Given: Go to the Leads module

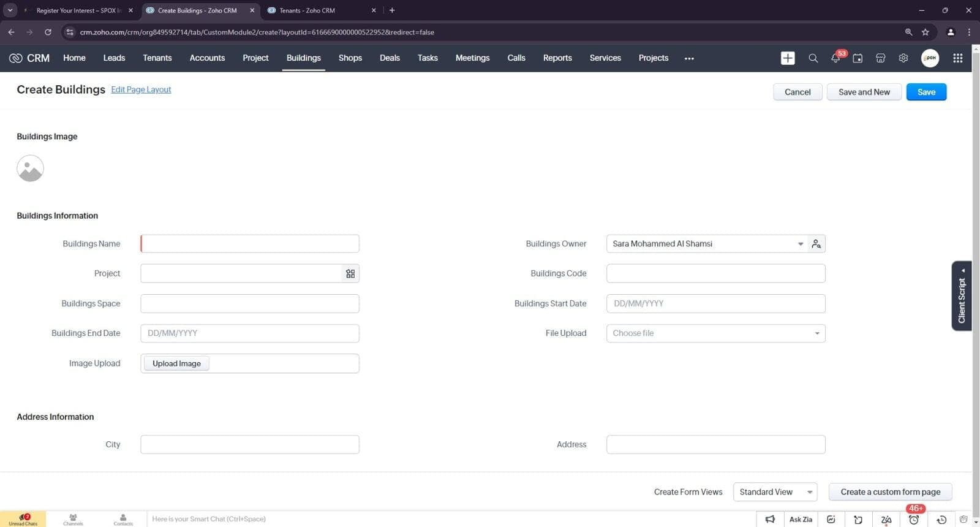Looking at the screenshot, I should click(x=114, y=58).
